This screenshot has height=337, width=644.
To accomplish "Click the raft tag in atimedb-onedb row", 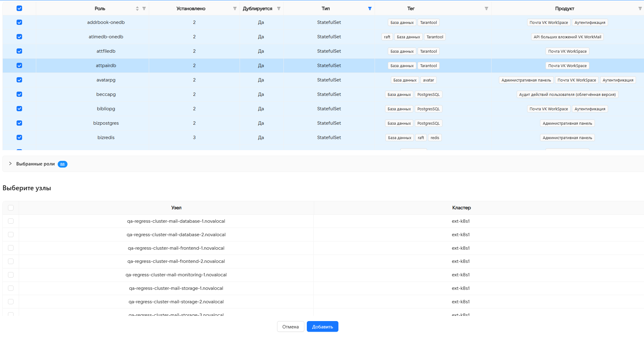I will pos(387,37).
